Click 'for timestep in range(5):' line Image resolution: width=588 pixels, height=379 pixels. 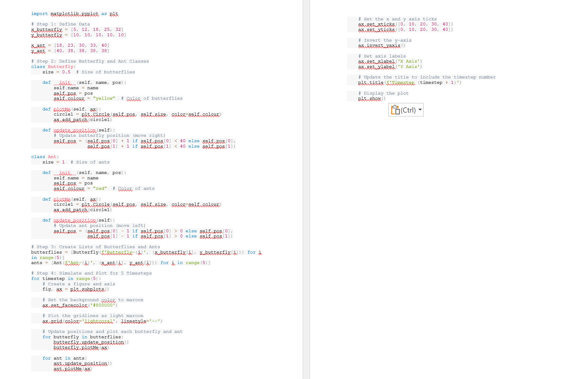[66, 279]
